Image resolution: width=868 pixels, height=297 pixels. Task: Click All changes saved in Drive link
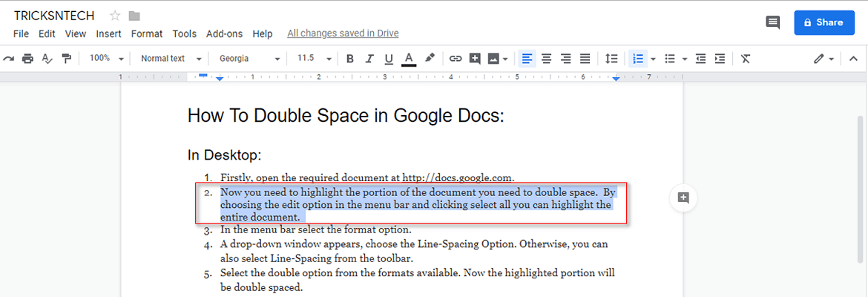[343, 34]
